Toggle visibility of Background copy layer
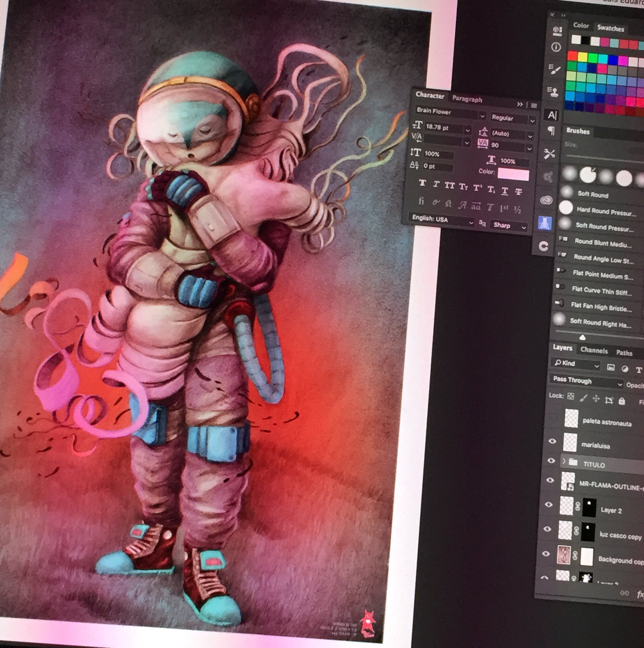The image size is (644, 648). click(546, 554)
